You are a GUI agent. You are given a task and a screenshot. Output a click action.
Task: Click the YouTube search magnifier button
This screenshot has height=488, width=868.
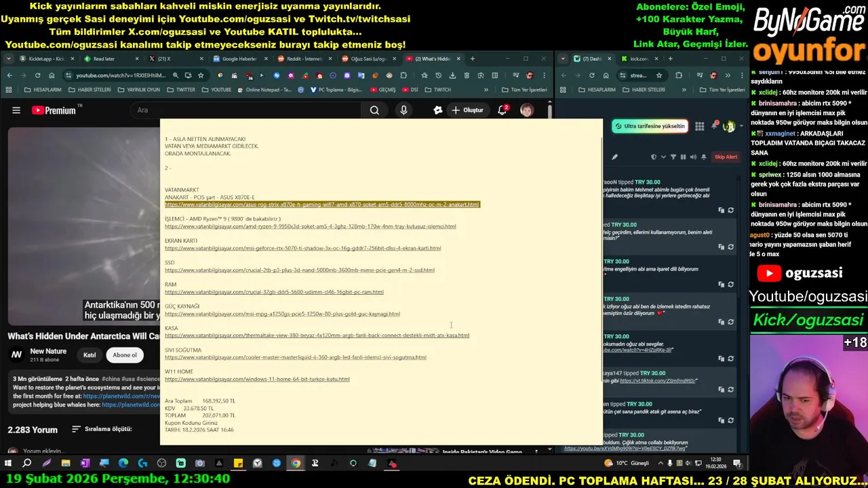pos(374,110)
